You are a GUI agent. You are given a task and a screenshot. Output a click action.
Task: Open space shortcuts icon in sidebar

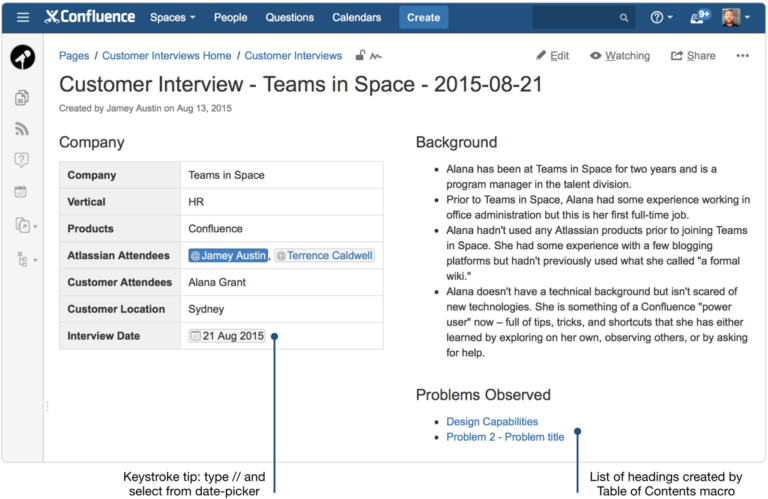23,225
